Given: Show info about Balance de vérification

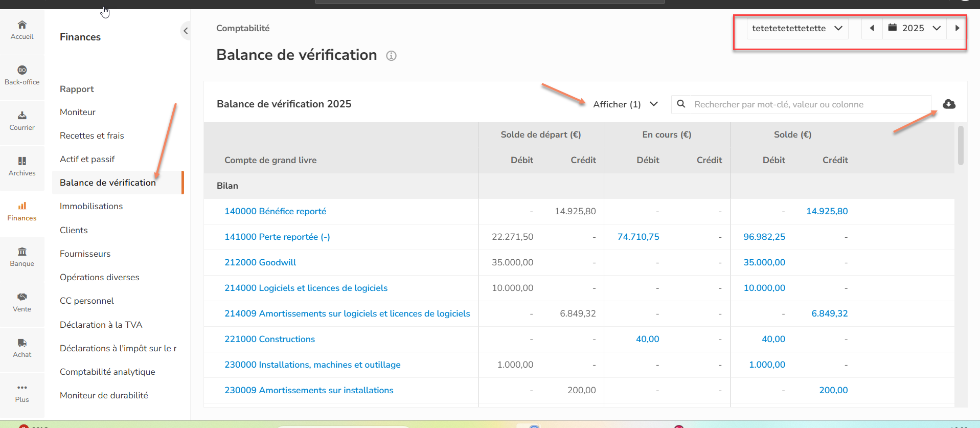Looking at the screenshot, I should (x=391, y=56).
